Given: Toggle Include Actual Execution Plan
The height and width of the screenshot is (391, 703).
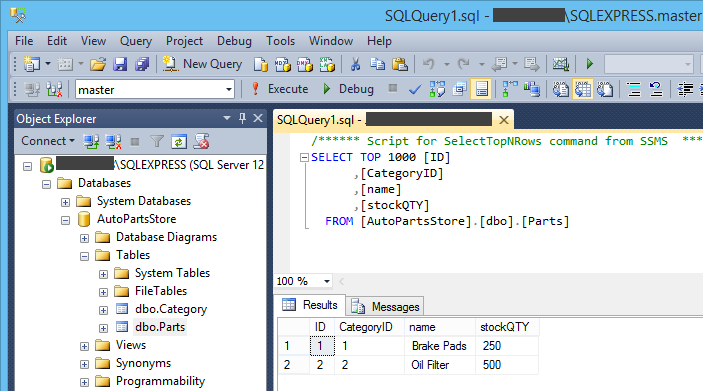Looking at the screenshot, I should click(x=510, y=89).
